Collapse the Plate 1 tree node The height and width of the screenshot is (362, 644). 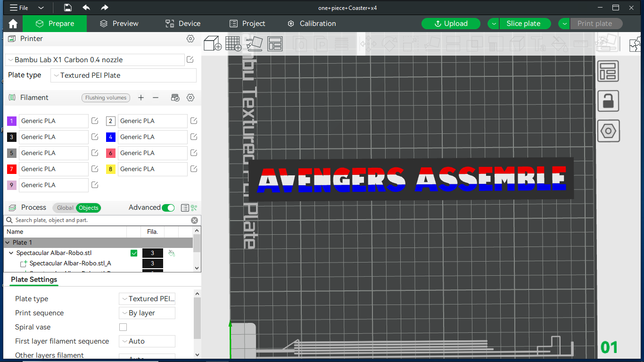(x=8, y=243)
